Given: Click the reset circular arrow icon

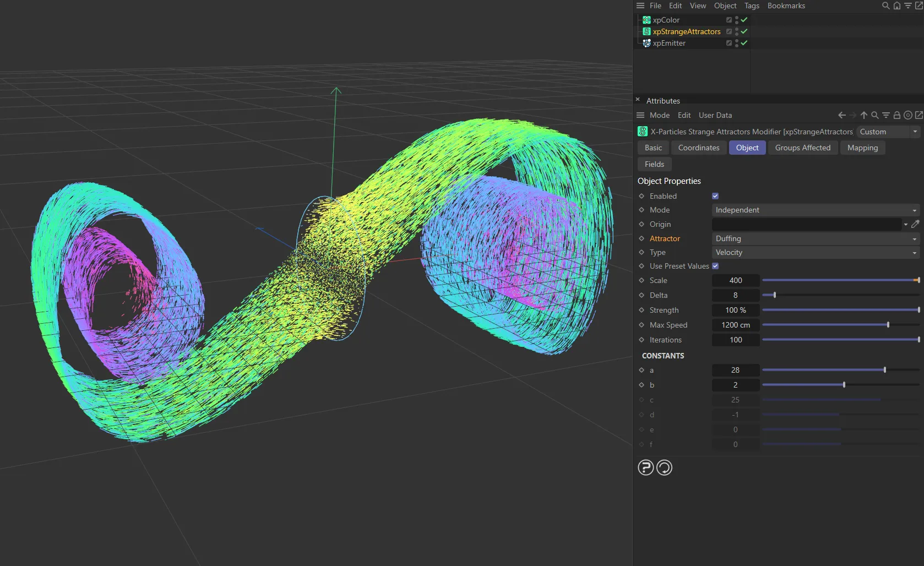Looking at the screenshot, I should point(664,467).
